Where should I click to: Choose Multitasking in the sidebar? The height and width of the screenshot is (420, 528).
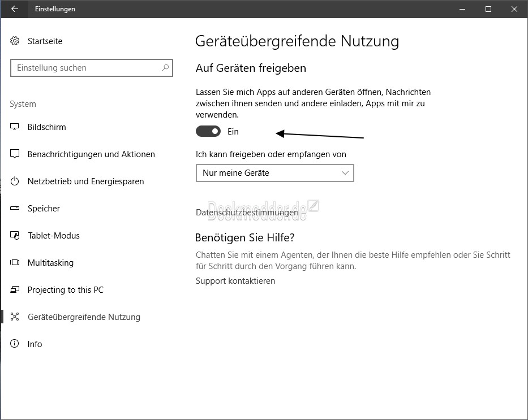click(50, 263)
